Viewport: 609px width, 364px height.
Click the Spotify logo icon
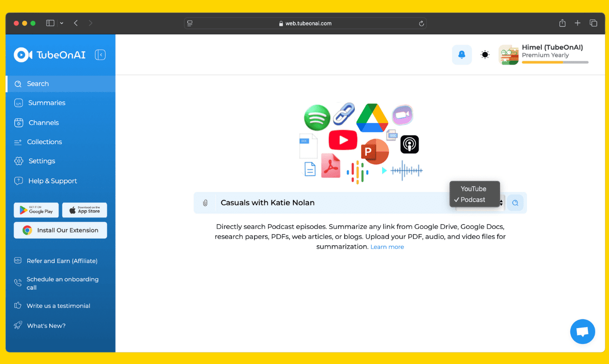point(317,118)
